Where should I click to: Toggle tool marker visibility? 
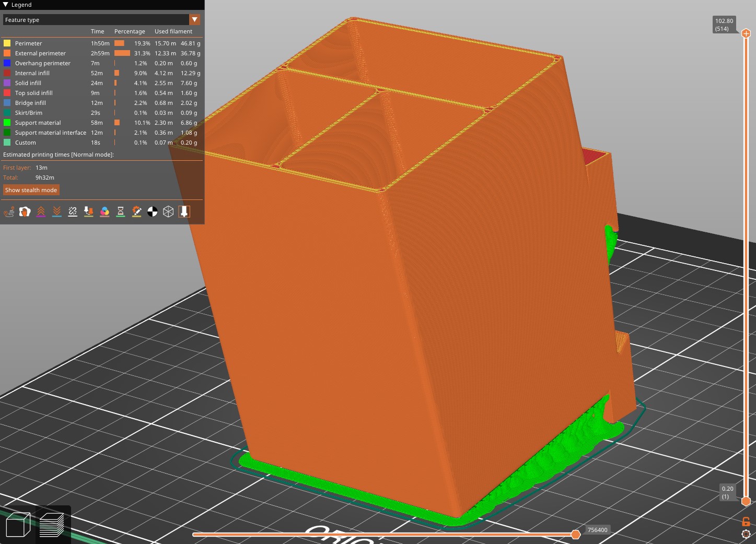coord(184,211)
